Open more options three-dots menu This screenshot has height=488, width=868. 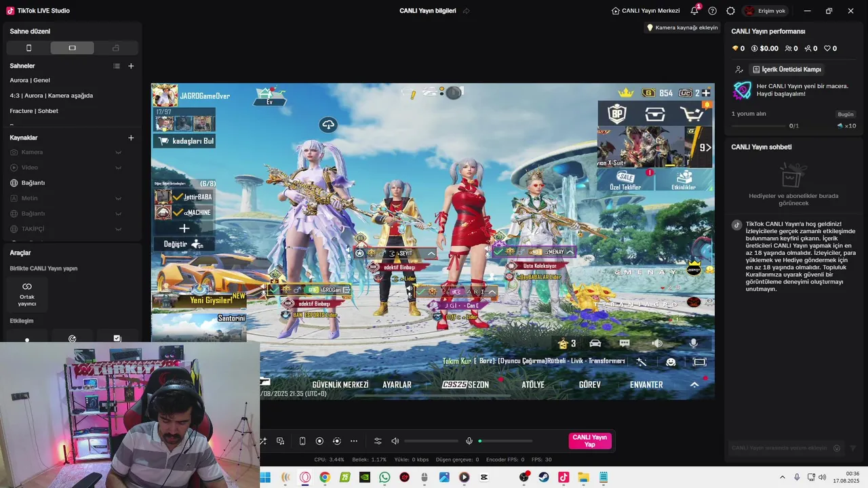point(354,441)
